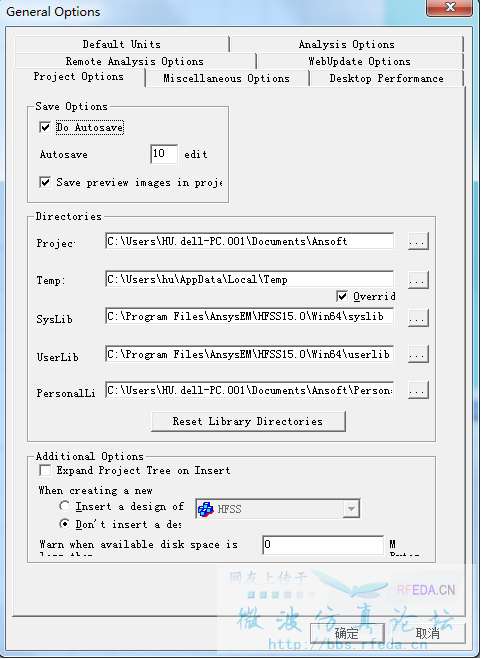
Task: Uncheck Save preview images in project
Action: pyautogui.click(x=45, y=182)
